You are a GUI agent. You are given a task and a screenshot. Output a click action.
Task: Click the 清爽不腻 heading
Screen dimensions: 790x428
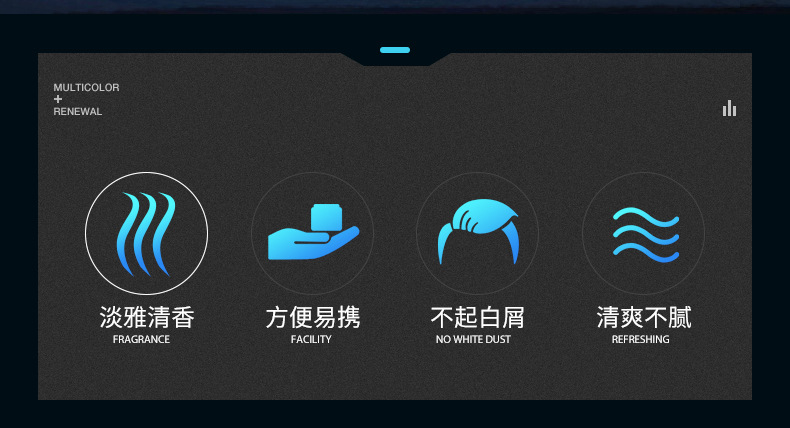644,318
